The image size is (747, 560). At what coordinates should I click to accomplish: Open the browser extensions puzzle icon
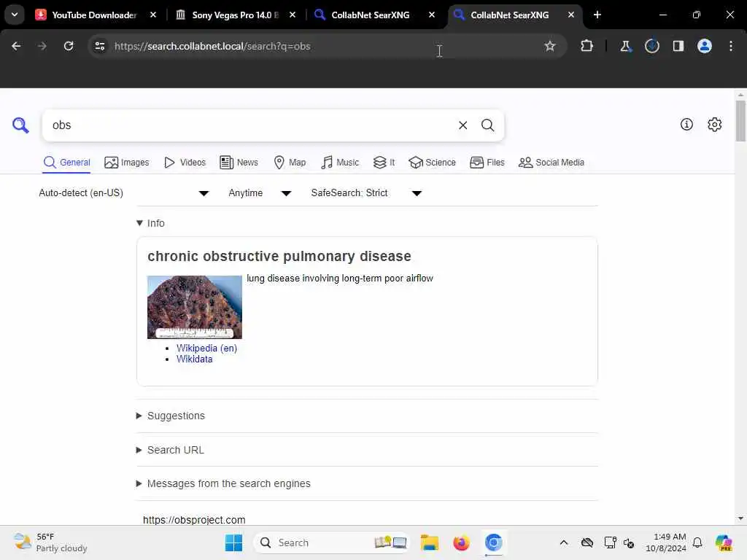tap(587, 46)
